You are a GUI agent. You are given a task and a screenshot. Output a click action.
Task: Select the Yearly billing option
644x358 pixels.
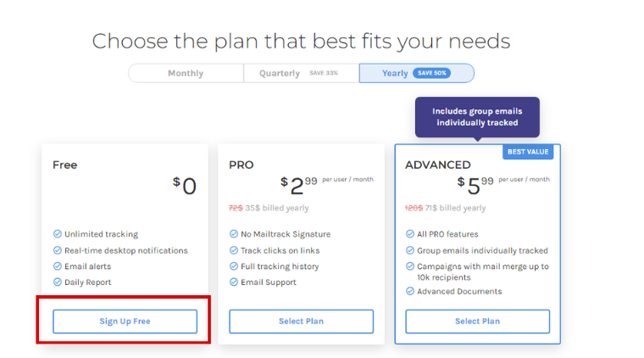(396, 73)
